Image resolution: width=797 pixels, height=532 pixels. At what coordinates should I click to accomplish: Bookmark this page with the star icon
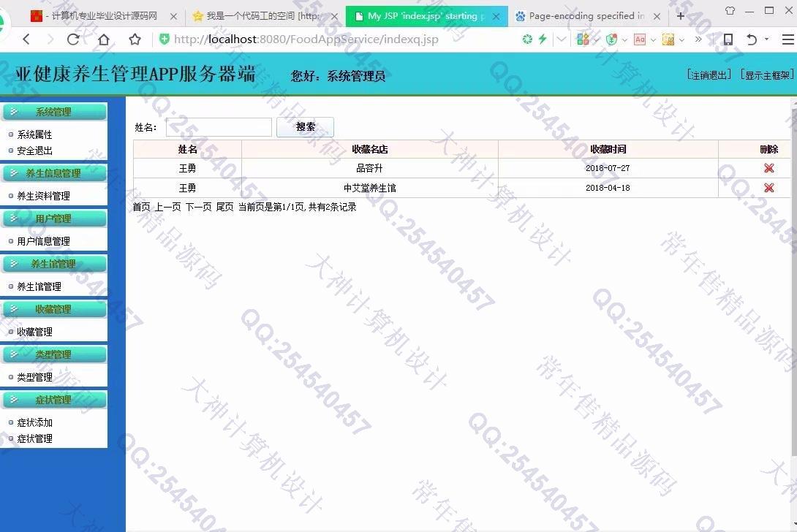point(135,39)
